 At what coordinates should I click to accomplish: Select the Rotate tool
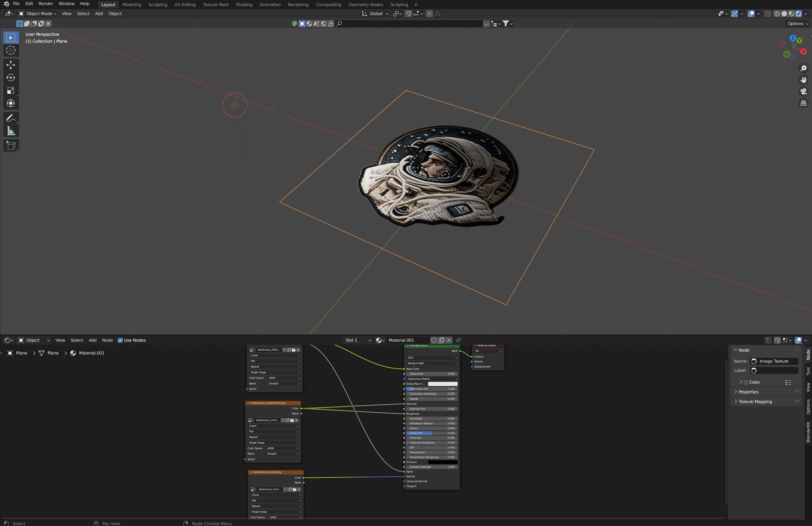(10, 78)
